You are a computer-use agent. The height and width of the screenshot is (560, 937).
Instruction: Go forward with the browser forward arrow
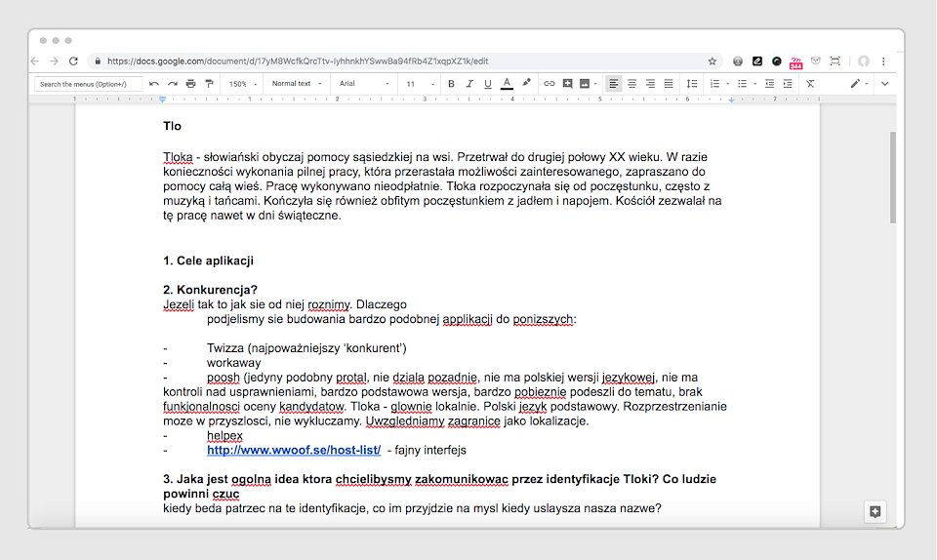54,60
